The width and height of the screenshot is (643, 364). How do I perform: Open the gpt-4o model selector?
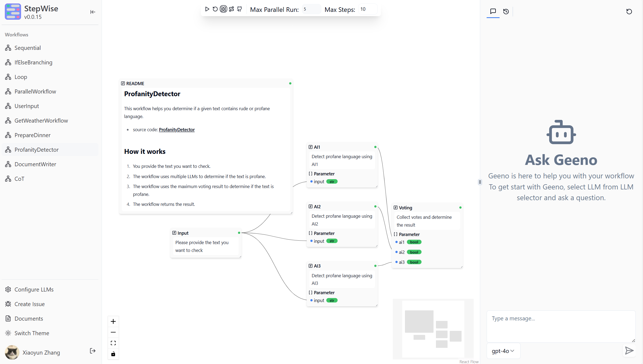point(503,351)
